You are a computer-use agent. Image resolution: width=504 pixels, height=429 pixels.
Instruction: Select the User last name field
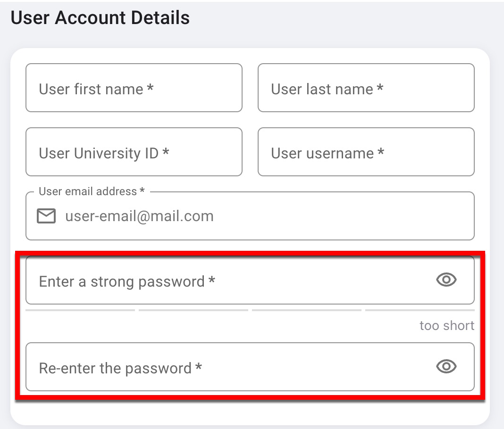coord(366,88)
